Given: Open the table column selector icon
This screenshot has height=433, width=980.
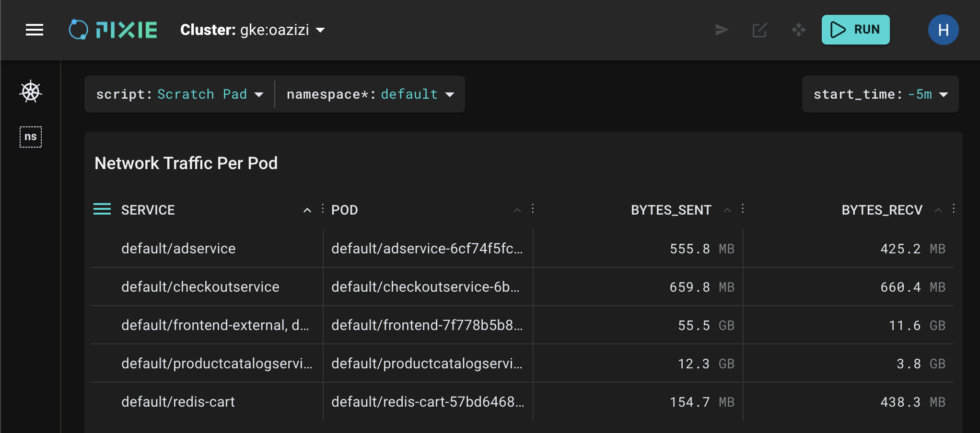Looking at the screenshot, I should pyautogui.click(x=102, y=209).
